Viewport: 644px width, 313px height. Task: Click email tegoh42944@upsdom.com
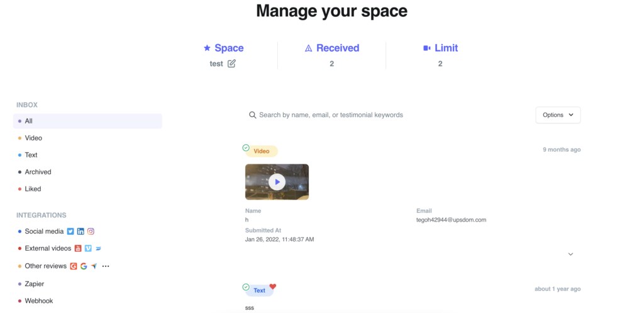(452, 220)
